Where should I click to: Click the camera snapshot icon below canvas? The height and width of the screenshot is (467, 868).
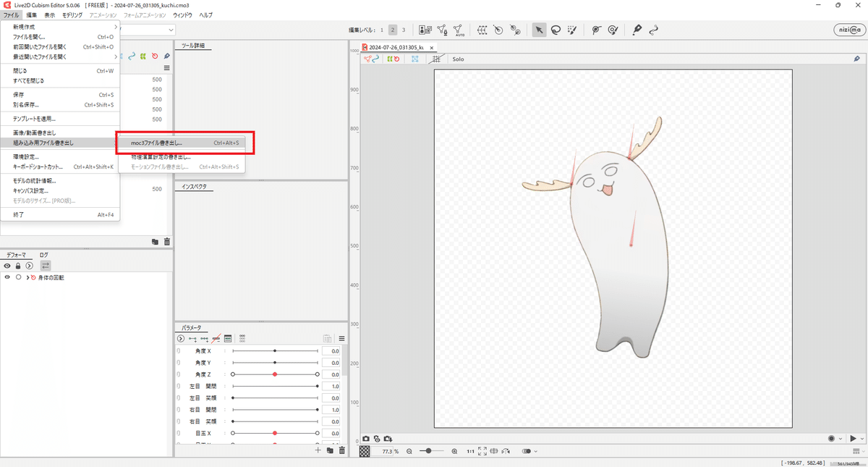coord(366,439)
